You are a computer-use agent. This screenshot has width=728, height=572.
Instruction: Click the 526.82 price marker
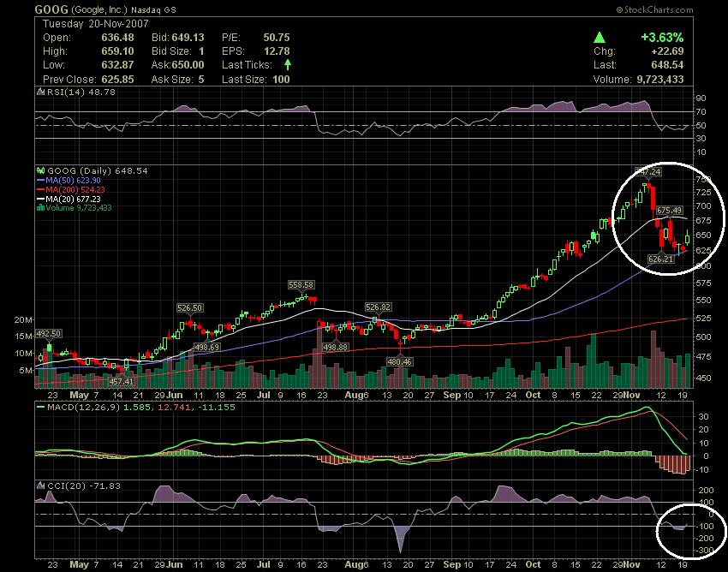(378, 307)
